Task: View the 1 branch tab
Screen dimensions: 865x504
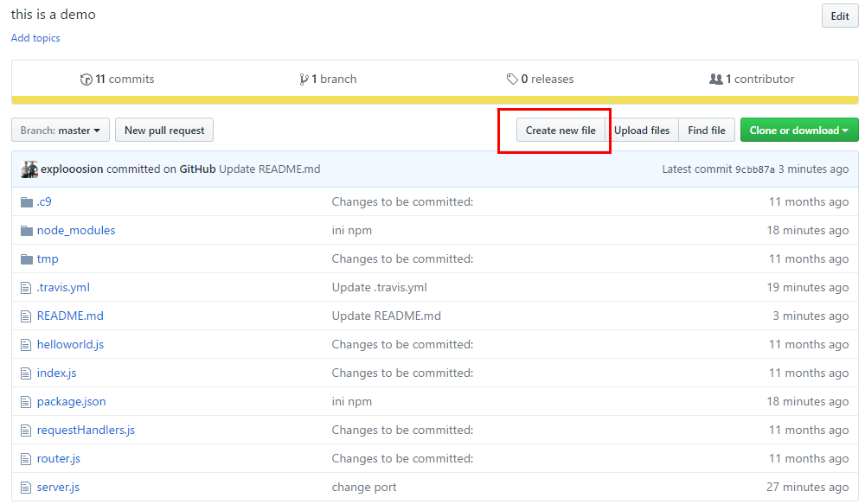Action: (328, 80)
